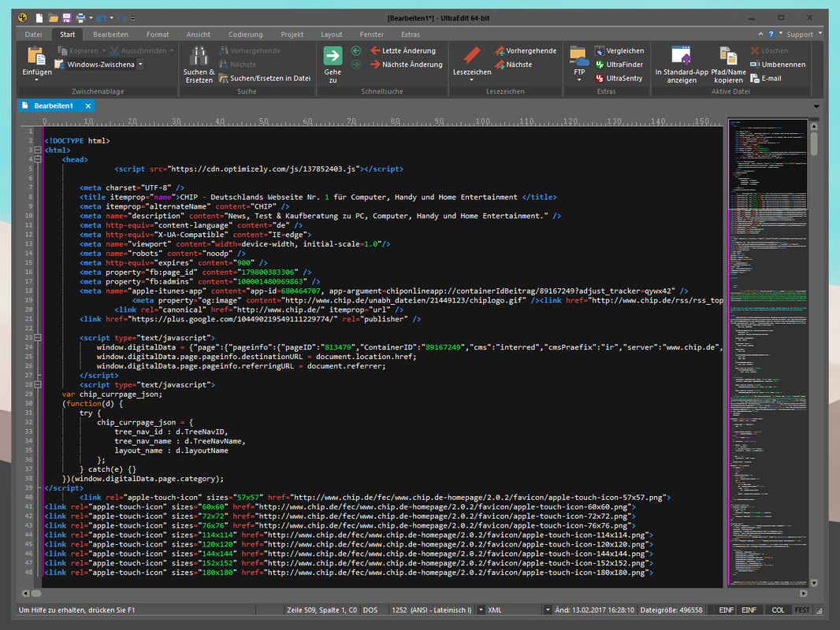Click In Standard-App anzeigen
This screenshot has height=630, width=840.
[x=682, y=65]
